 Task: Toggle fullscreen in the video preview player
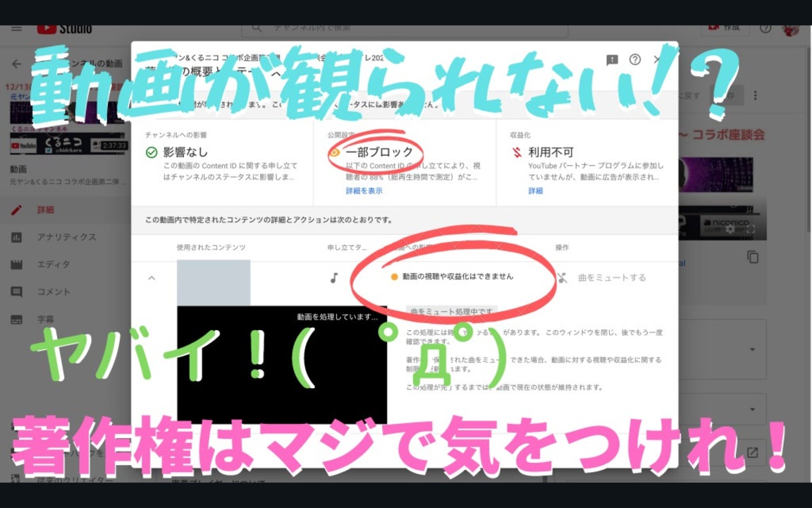click(751, 229)
